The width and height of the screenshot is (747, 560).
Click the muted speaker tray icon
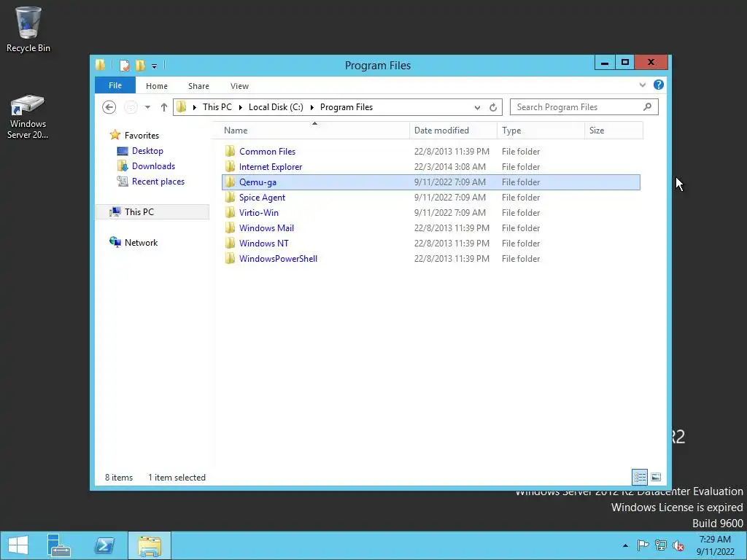pyautogui.click(x=678, y=545)
